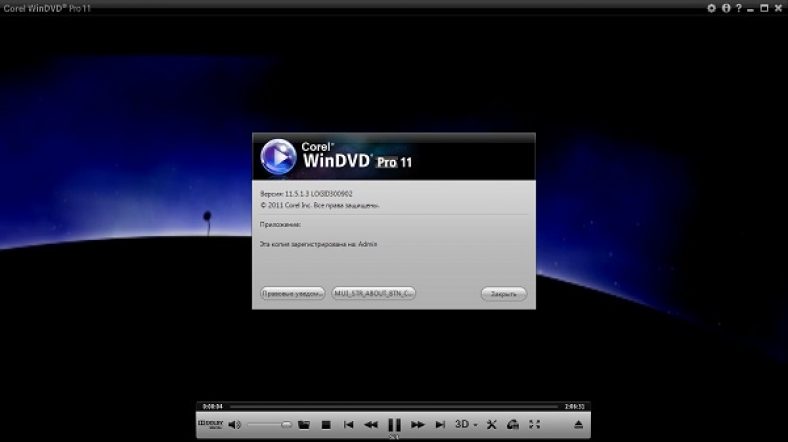Image resolution: width=788 pixels, height=442 pixels.
Task: Skip to the next chapter
Action: 440,424
